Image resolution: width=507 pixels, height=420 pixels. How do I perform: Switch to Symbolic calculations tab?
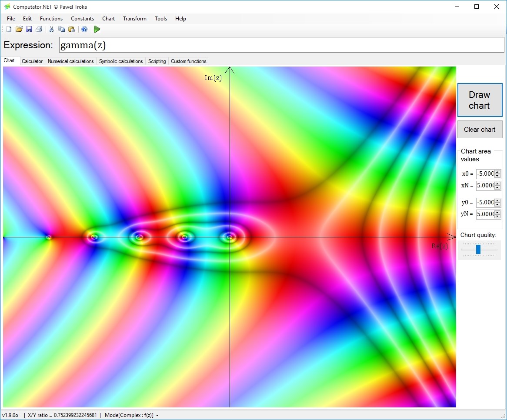[121, 61]
